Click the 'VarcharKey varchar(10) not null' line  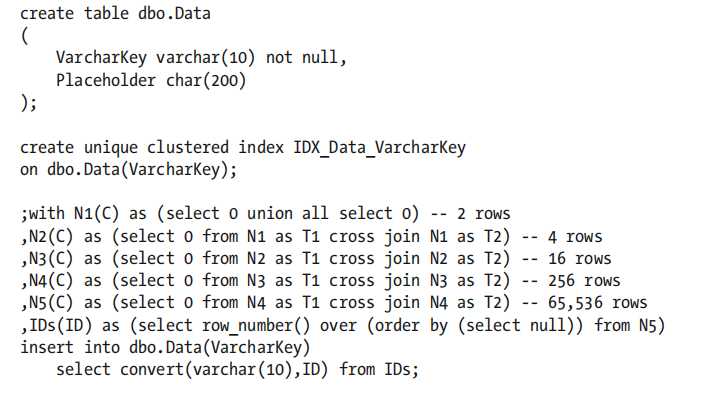click(x=200, y=57)
